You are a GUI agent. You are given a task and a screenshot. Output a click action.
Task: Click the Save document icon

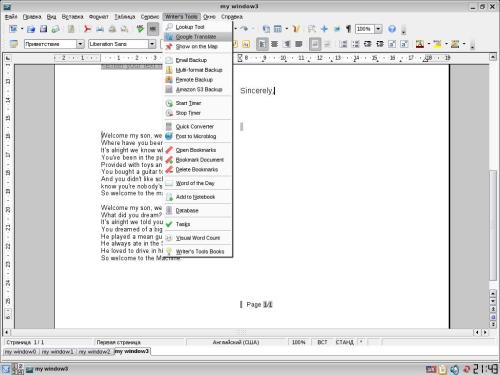coord(43,29)
